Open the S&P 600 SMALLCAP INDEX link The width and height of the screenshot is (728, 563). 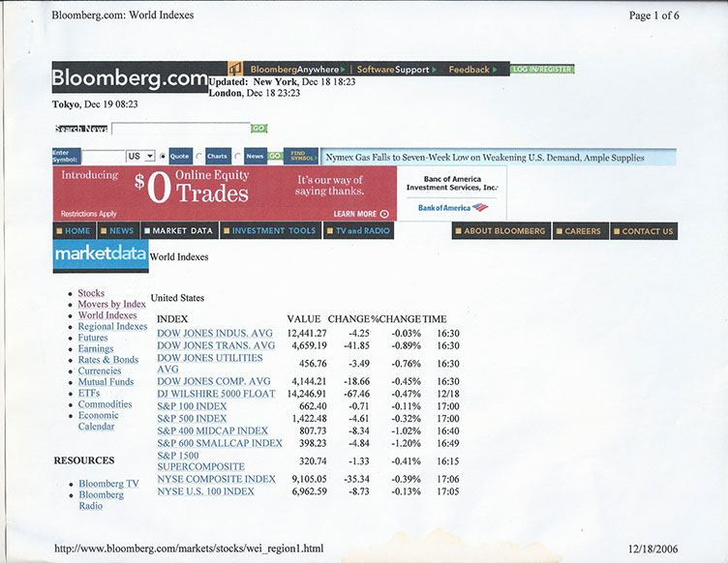pyautogui.click(x=220, y=443)
